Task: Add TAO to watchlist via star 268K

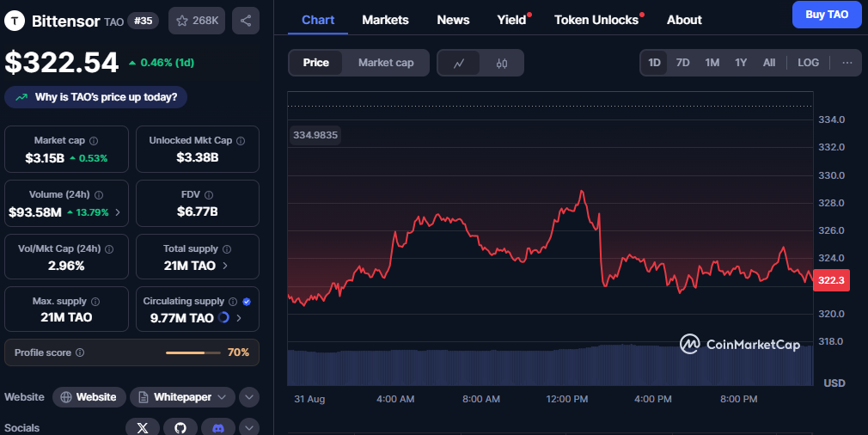Action: pos(197,21)
